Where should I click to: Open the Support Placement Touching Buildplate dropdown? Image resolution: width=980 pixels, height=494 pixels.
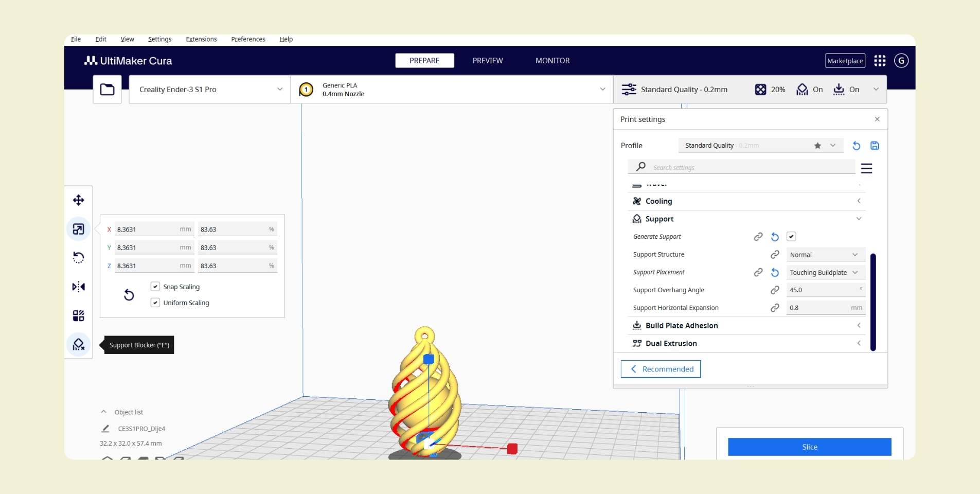(x=825, y=272)
